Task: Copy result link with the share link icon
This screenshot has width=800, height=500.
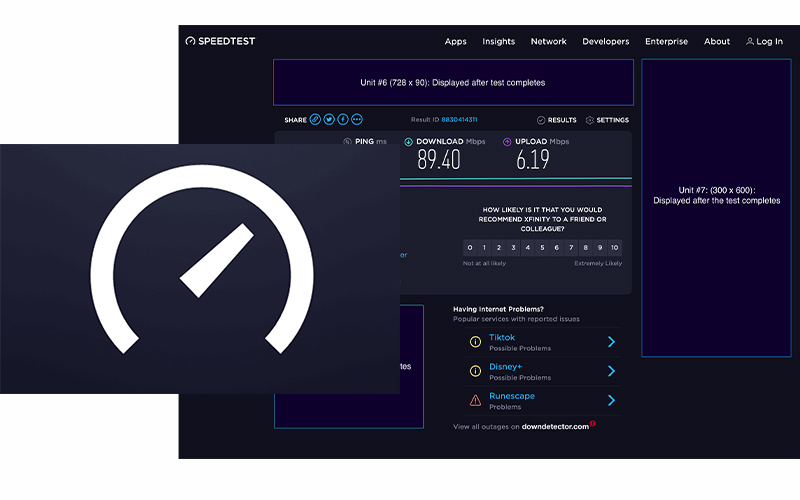Action: click(x=315, y=119)
